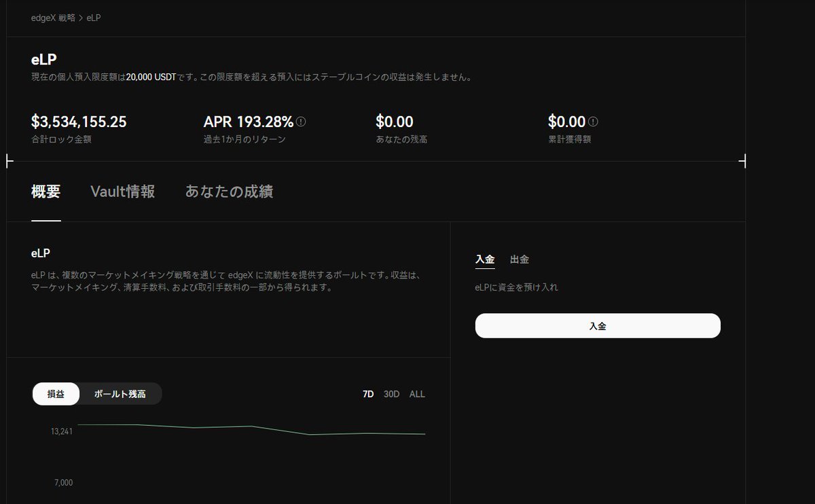Viewport: 815px width, 504px height.
Task: Go to edgeX 戦略 breadcrumb link
Action: 53,18
